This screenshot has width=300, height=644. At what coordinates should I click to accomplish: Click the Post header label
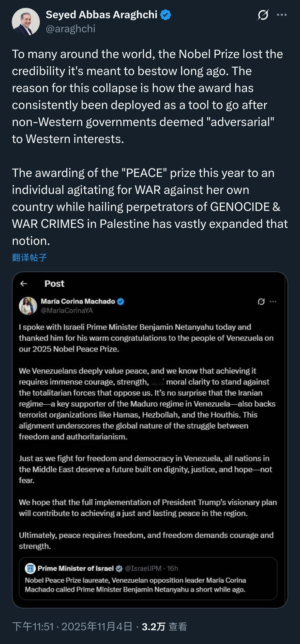(54, 283)
